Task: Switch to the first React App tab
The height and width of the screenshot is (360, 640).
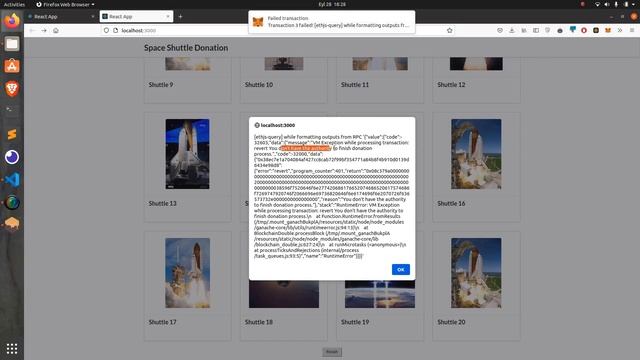Action: [61, 17]
